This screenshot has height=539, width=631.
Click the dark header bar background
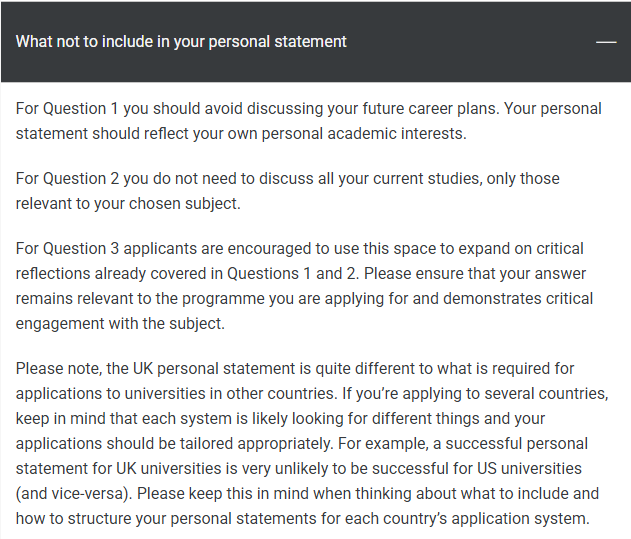[x=450, y=42]
